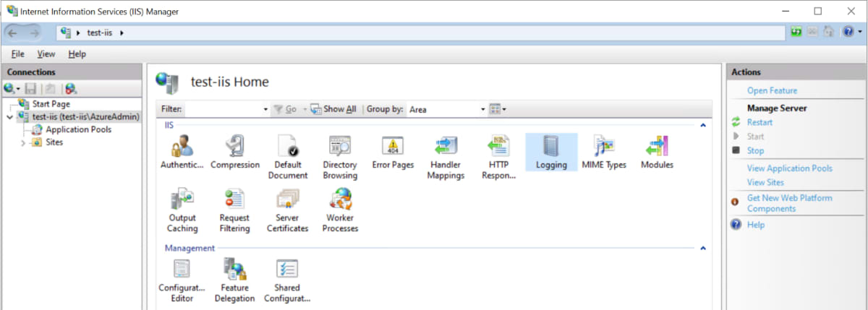Open the View menu
868x310 pixels.
pos(46,54)
